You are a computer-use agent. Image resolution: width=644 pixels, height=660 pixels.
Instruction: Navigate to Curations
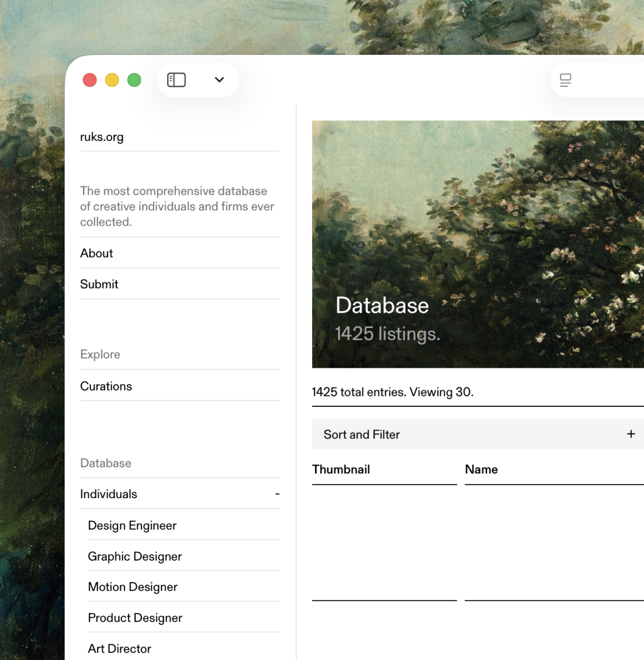pyautogui.click(x=106, y=386)
